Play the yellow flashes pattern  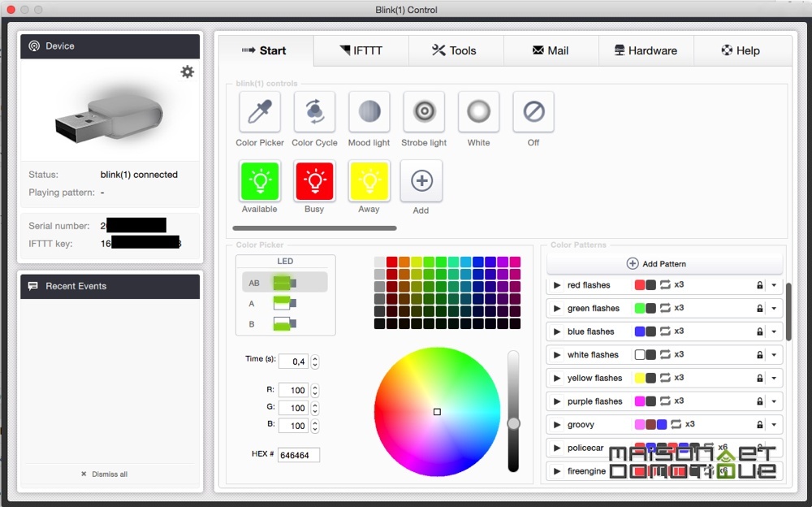pyautogui.click(x=557, y=379)
